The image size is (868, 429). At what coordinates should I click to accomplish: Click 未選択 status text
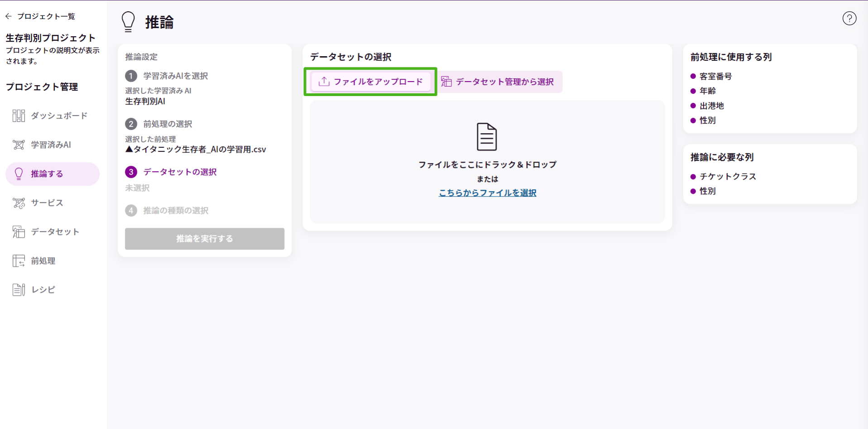137,188
